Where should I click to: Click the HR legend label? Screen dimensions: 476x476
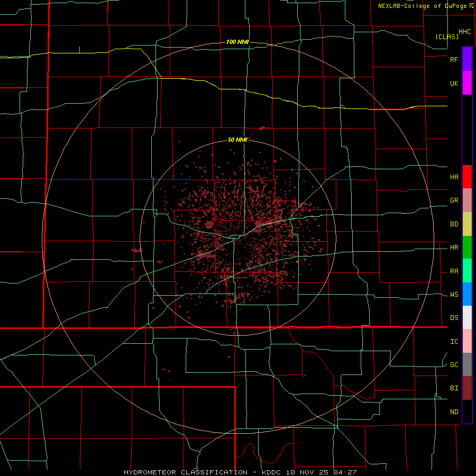454,248
